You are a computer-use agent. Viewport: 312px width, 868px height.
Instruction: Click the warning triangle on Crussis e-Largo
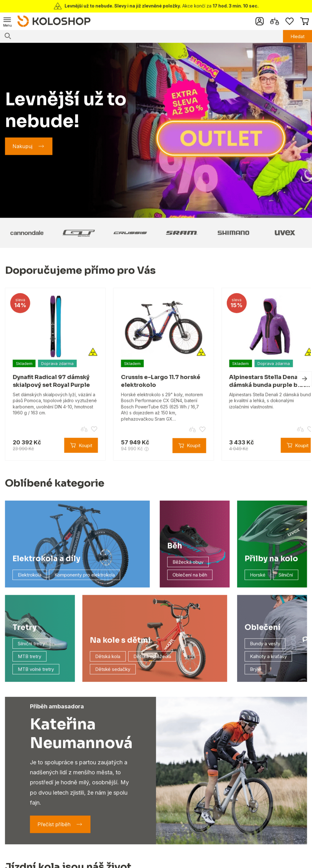(201, 352)
